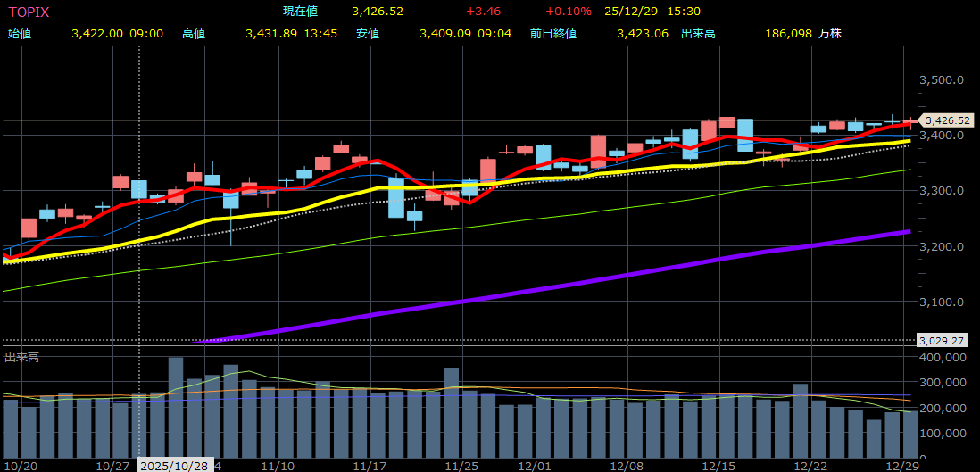Click the 出来高 volume panel label
Image resolution: width=980 pixels, height=472 pixels.
click(x=21, y=357)
